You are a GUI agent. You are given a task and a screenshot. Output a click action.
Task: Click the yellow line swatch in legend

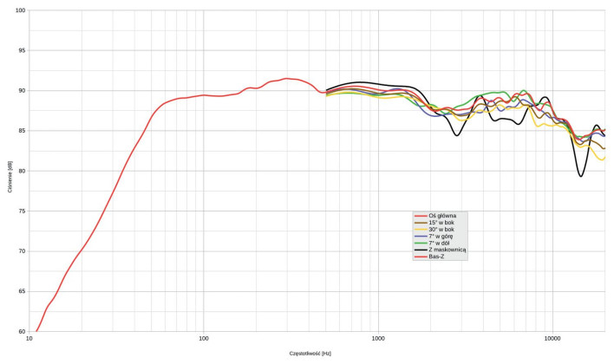tap(421, 230)
